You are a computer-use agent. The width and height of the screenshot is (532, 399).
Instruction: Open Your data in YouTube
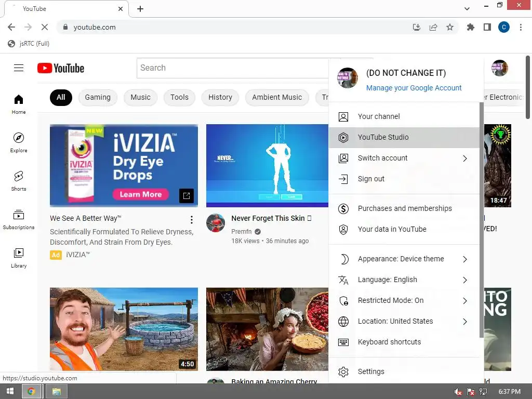coord(404,229)
